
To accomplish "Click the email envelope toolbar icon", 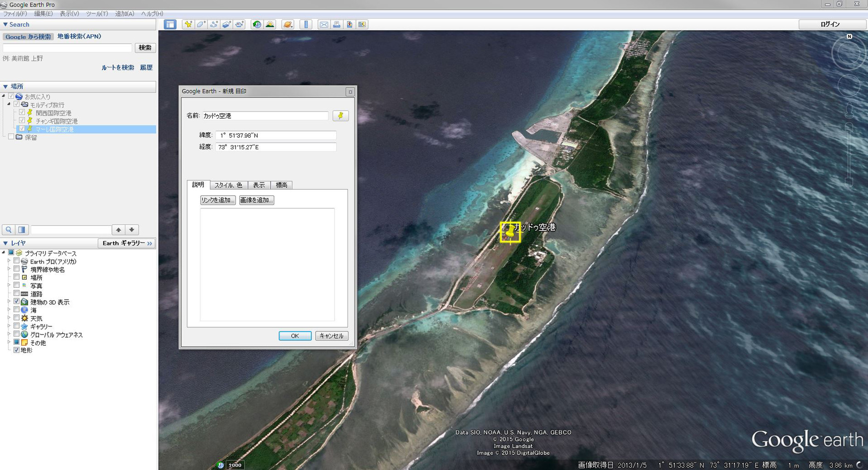I will 324,25.
